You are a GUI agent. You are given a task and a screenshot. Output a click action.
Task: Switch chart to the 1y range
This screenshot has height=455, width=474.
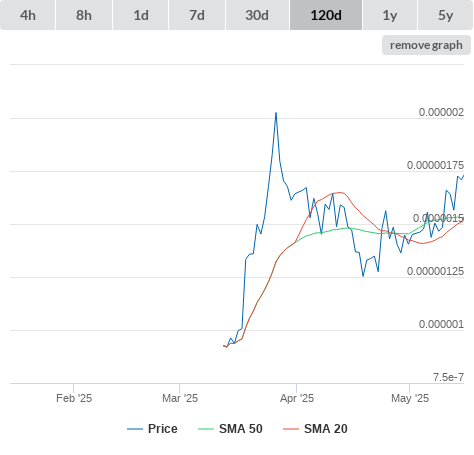tap(390, 15)
